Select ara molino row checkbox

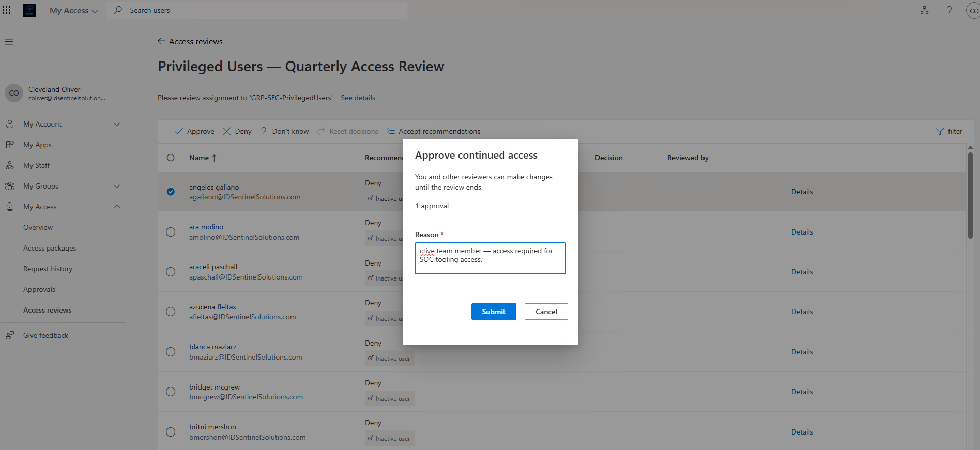coord(171,232)
